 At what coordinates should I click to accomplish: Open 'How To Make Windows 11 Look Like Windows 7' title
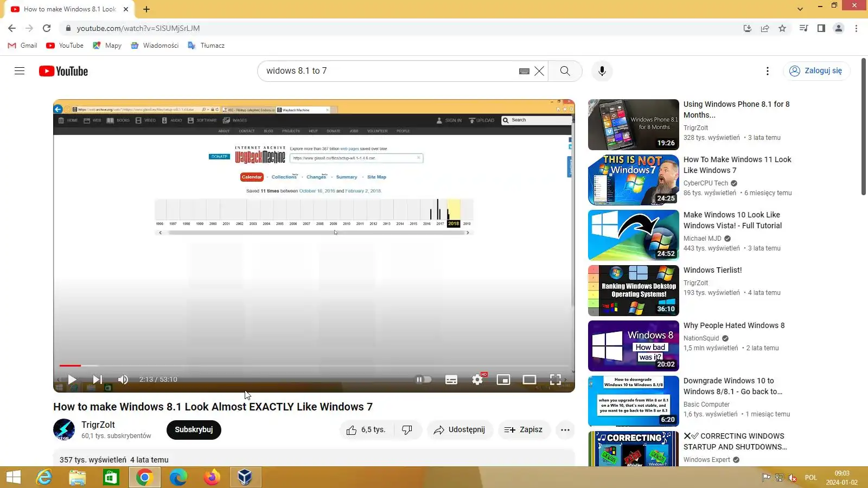pyautogui.click(x=737, y=165)
